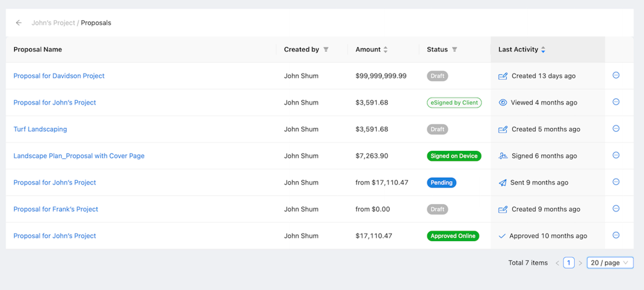Click the $7,263.90 amount cell
This screenshot has height=290, width=644.
click(372, 156)
